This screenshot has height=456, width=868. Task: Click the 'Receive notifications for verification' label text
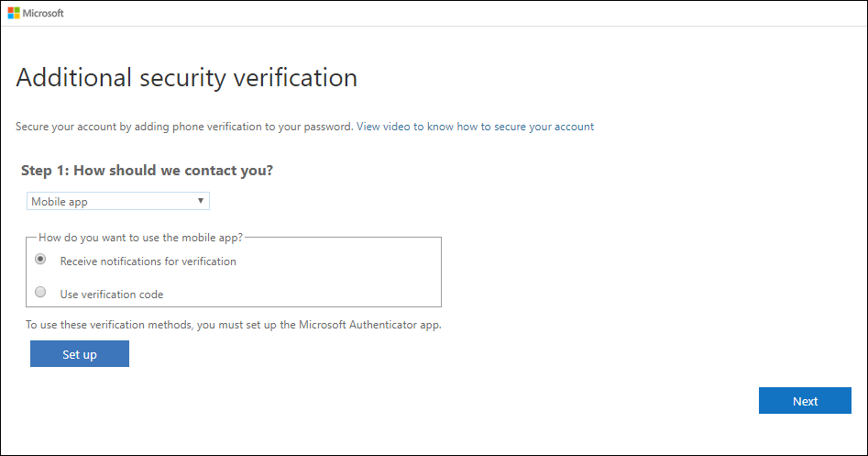[x=148, y=261]
